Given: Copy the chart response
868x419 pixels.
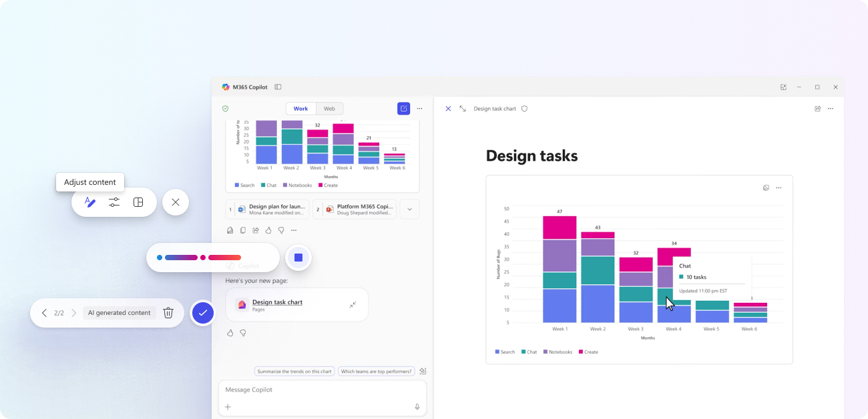Looking at the screenshot, I should pyautogui.click(x=243, y=230).
